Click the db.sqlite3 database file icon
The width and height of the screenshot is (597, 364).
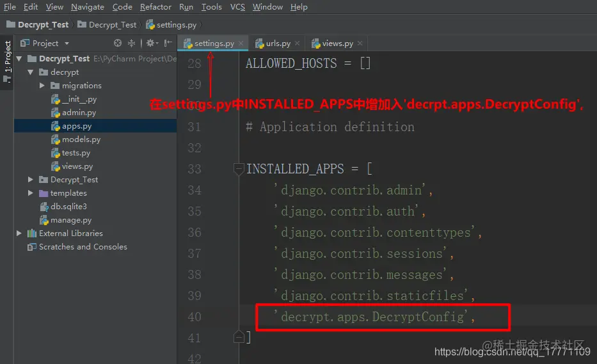tap(44, 207)
